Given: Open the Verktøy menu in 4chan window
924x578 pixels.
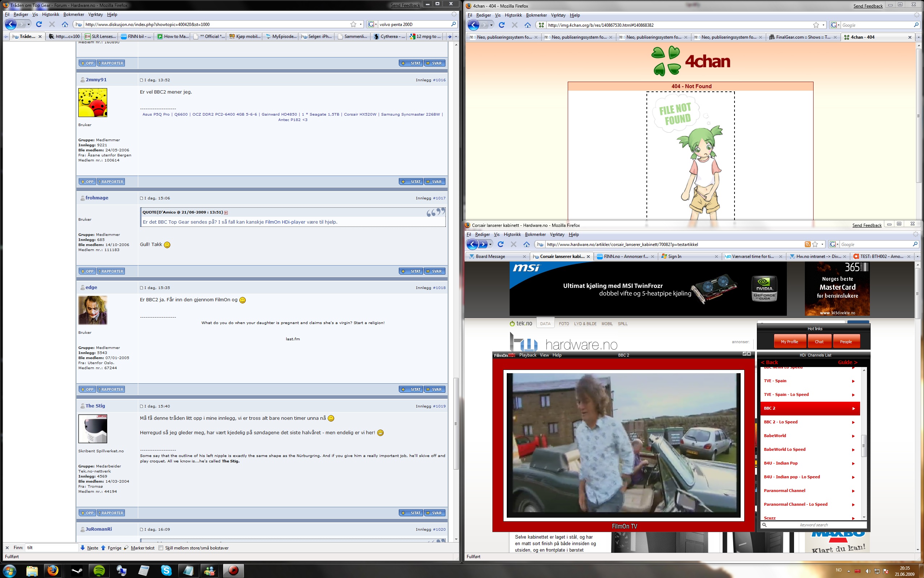Looking at the screenshot, I should pyautogui.click(x=558, y=15).
